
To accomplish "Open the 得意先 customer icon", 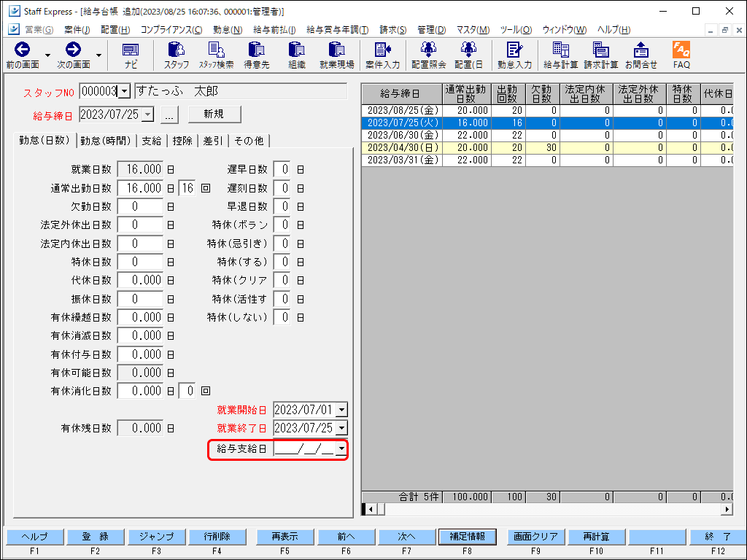I will point(256,55).
